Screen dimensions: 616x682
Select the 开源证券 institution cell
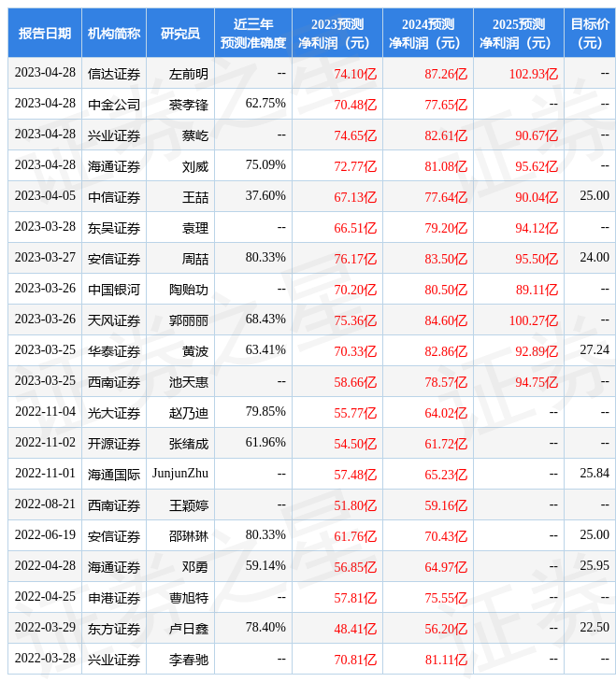[114, 444]
